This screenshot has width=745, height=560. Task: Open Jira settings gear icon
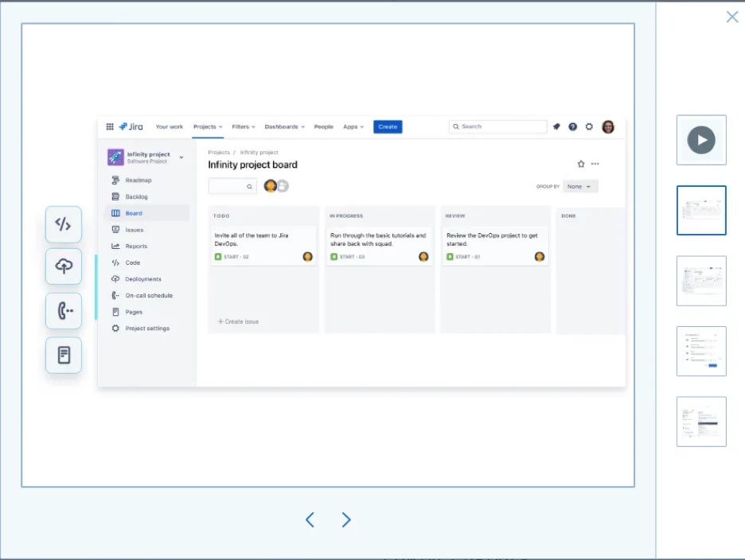tap(589, 126)
